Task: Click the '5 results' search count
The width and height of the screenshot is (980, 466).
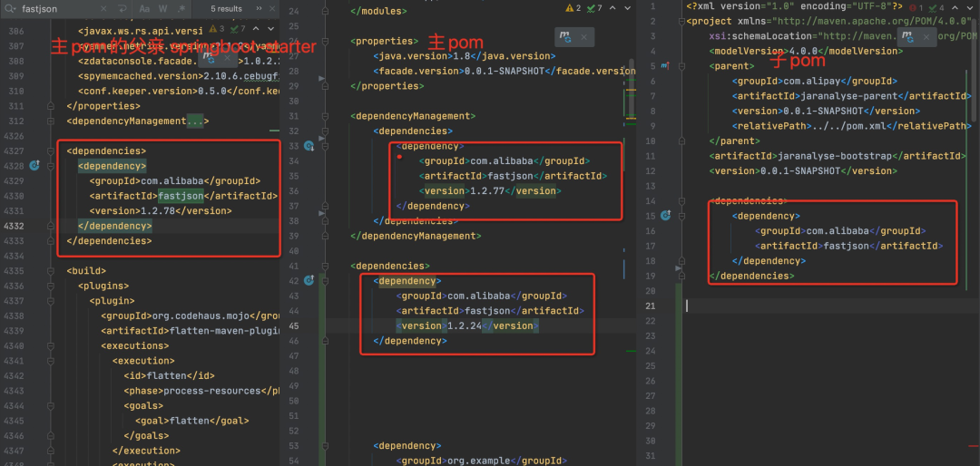Action: coord(226,9)
